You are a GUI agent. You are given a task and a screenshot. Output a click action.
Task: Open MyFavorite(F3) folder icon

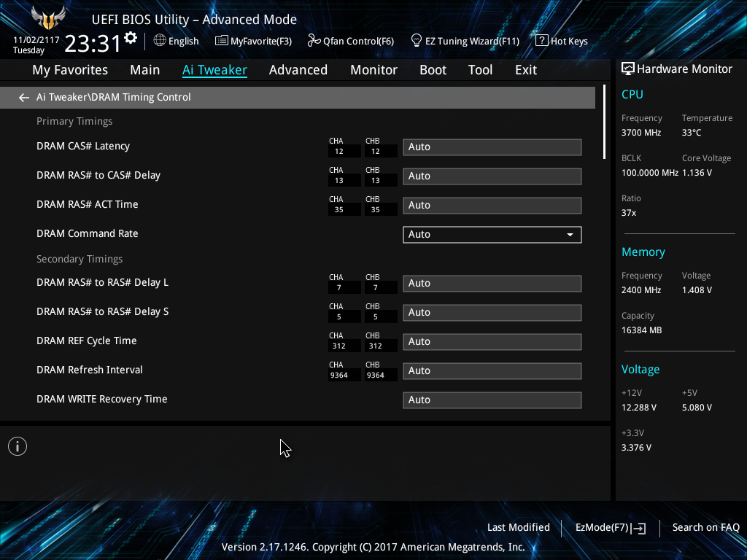coord(221,41)
